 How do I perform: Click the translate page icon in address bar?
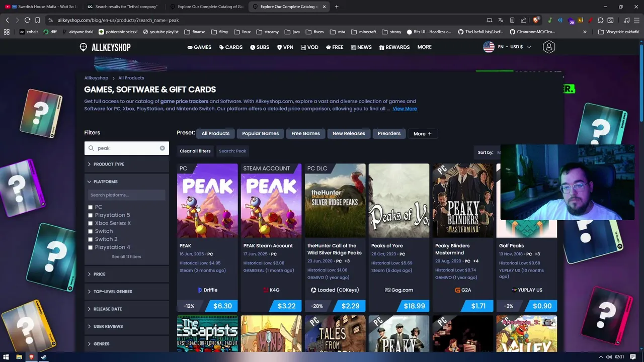point(501,20)
